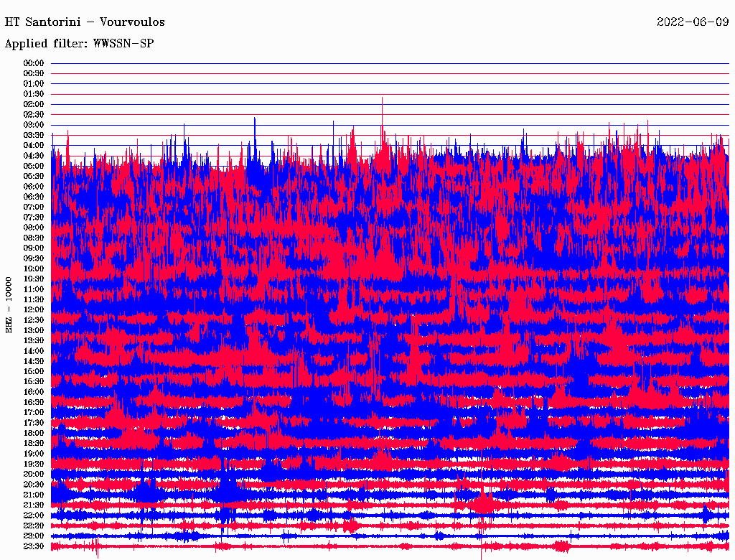Select the 03:00 time label
This screenshot has width=735, height=560.
pyautogui.click(x=34, y=125)
